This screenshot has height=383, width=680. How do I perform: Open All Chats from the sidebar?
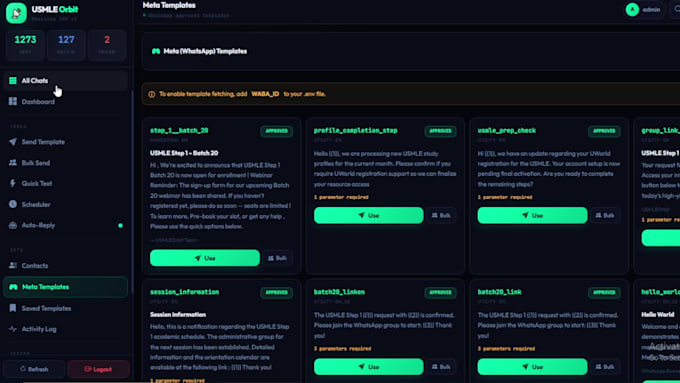(x=65, y=81)
